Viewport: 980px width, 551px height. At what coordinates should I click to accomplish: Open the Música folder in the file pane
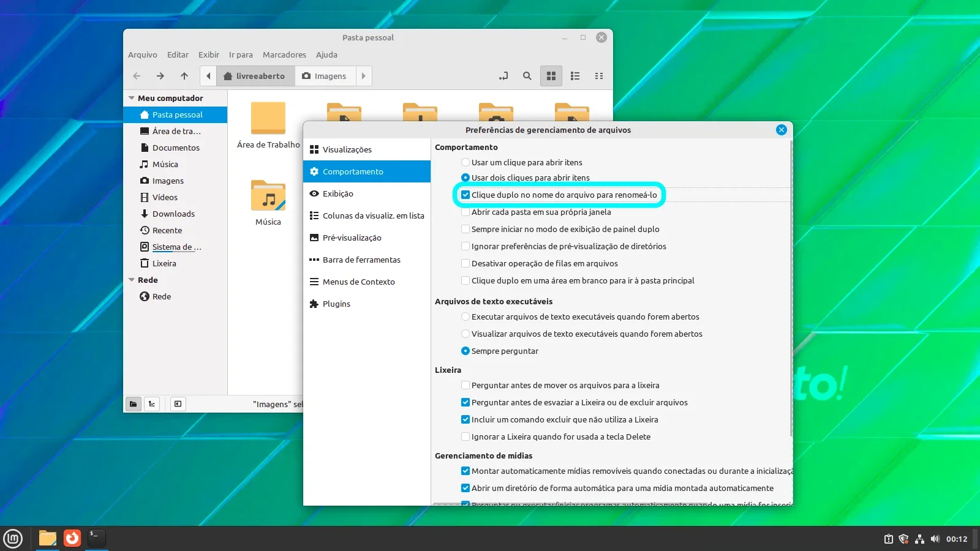click(x=268, y=203)
